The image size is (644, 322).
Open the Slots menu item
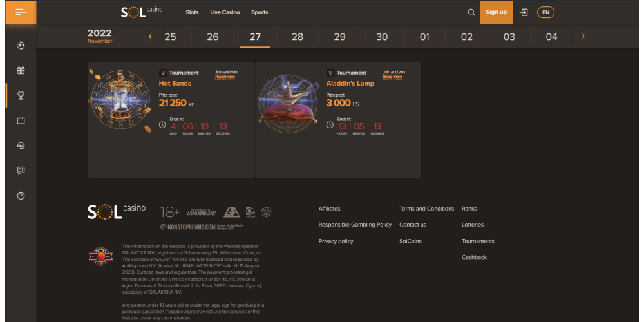click(x=192, y=12)
